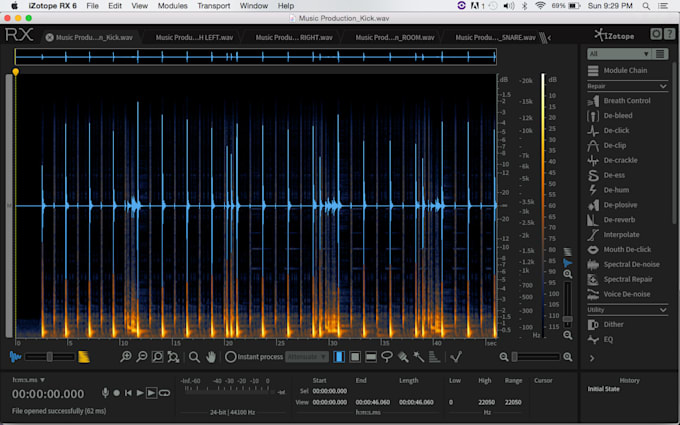
Task: Open the De-ess module
Action: click(606, 175)
